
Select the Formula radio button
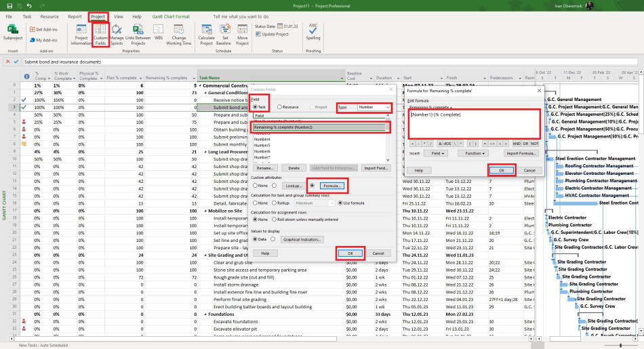[312, 186]
